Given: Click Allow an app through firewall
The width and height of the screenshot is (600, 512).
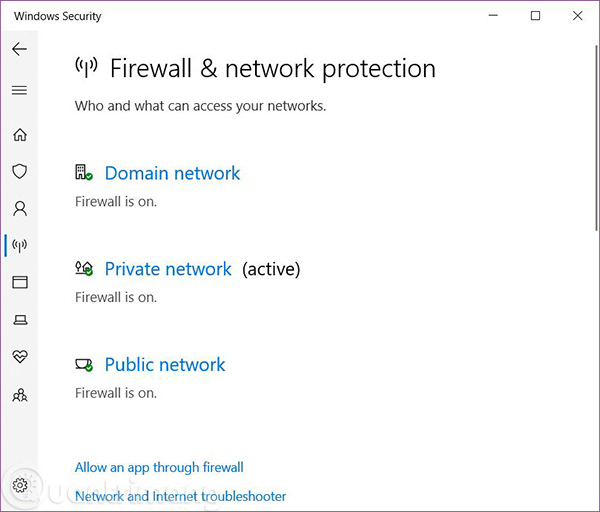Looking at the screenshot, I should point(159,467).
